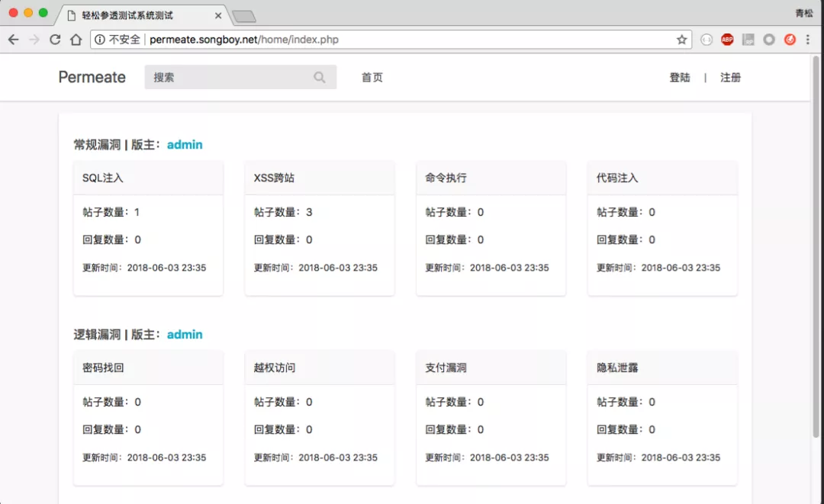Click the grey ring extension icon

[x=769, y=40]
